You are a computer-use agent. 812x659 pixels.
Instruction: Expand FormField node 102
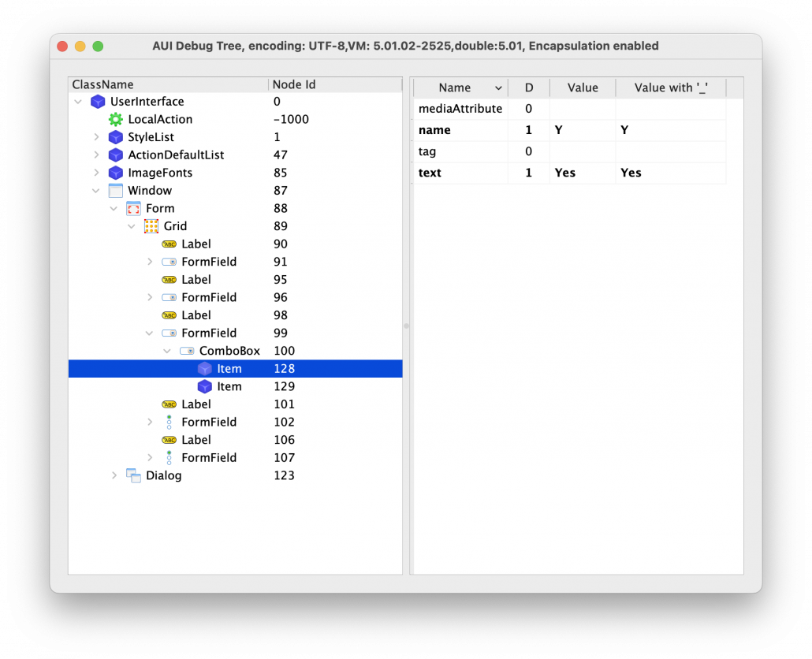pos(150,423)
